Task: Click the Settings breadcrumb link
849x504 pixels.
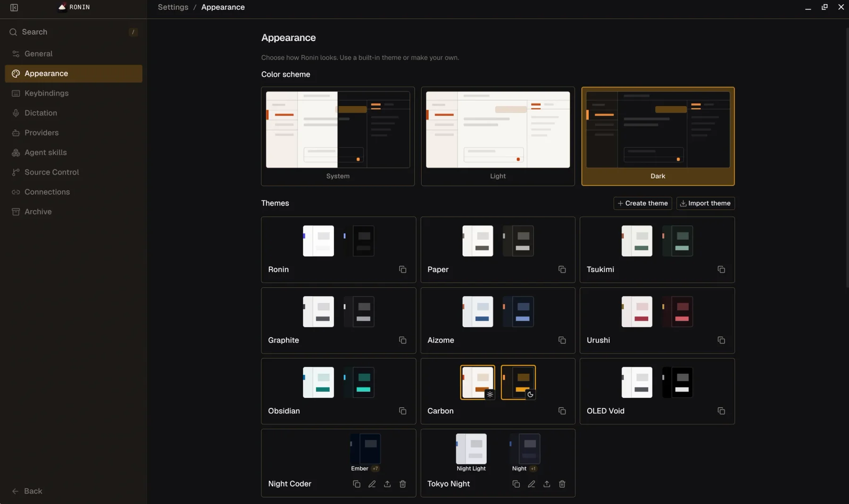Action: (x=173, y=7)
